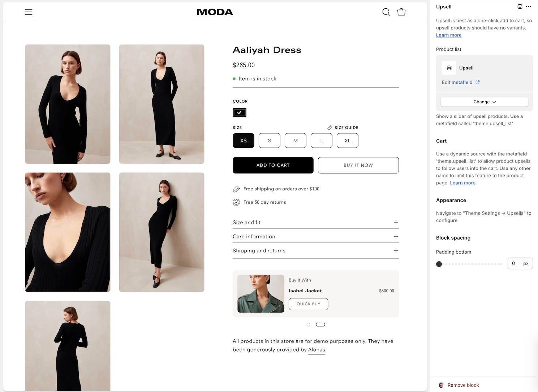Open the Edit metafield external link icon
538x392 pixels.
478,82
